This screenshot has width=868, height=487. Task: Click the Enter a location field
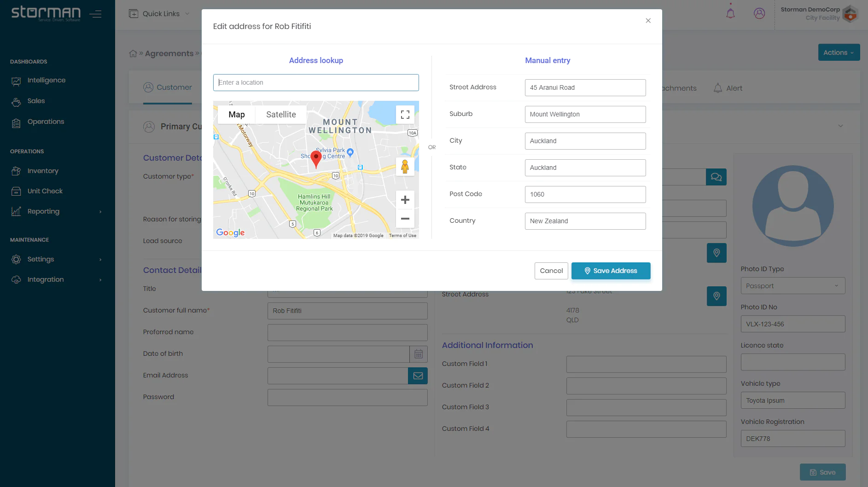(x=315, y=82)
